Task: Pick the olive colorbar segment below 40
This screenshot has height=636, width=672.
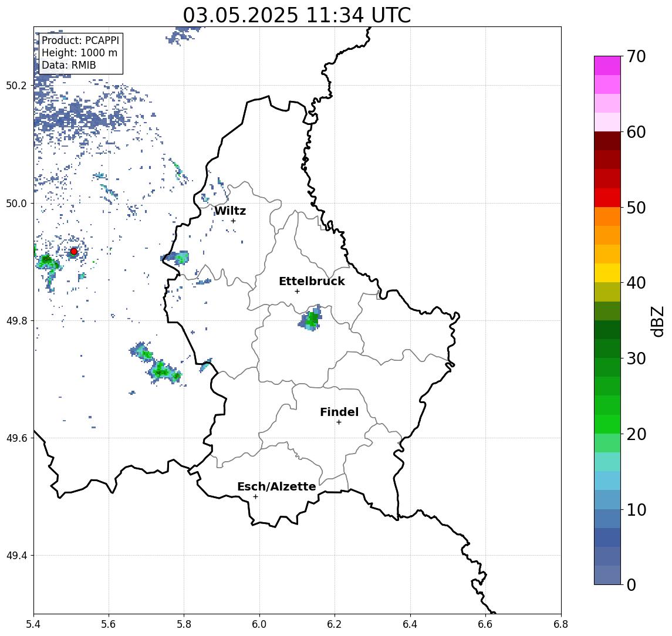Action: (x=607, y=292)
